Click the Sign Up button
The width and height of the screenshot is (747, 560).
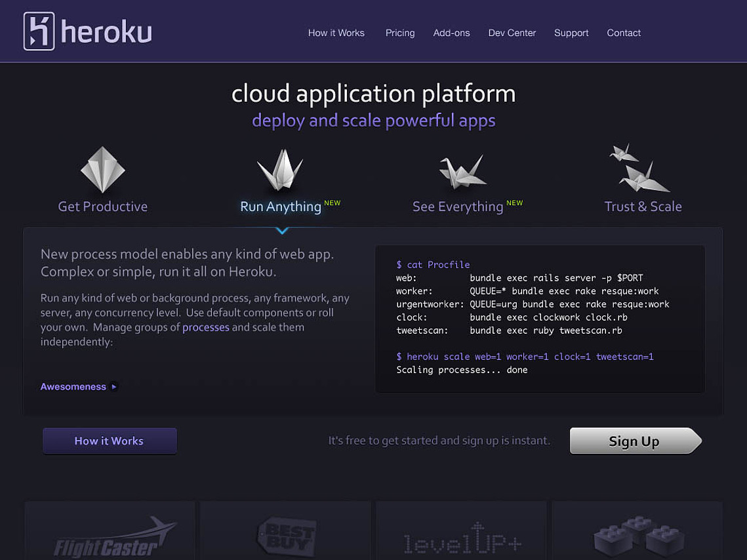coord(636,441)
